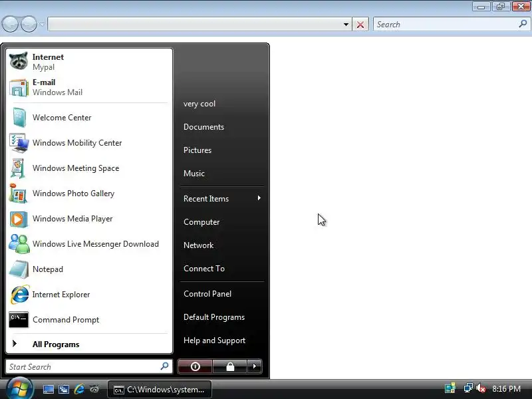This screenshot has width=532, height=399.
Task: Open recent pages dropdown next to Forward
Action: 42,25
